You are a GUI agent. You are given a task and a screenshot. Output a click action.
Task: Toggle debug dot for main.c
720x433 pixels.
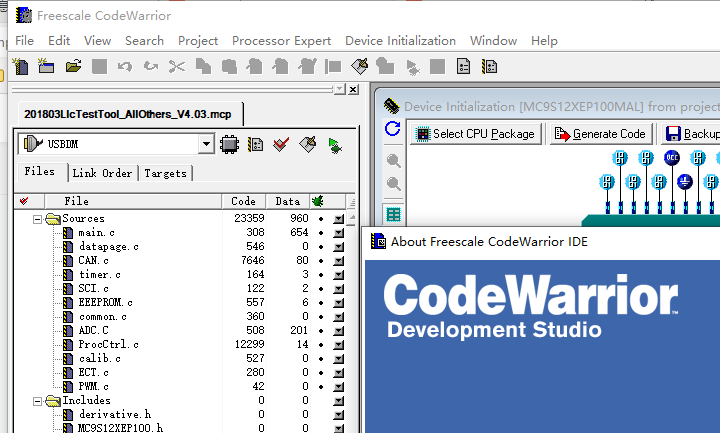pos(319,233)
